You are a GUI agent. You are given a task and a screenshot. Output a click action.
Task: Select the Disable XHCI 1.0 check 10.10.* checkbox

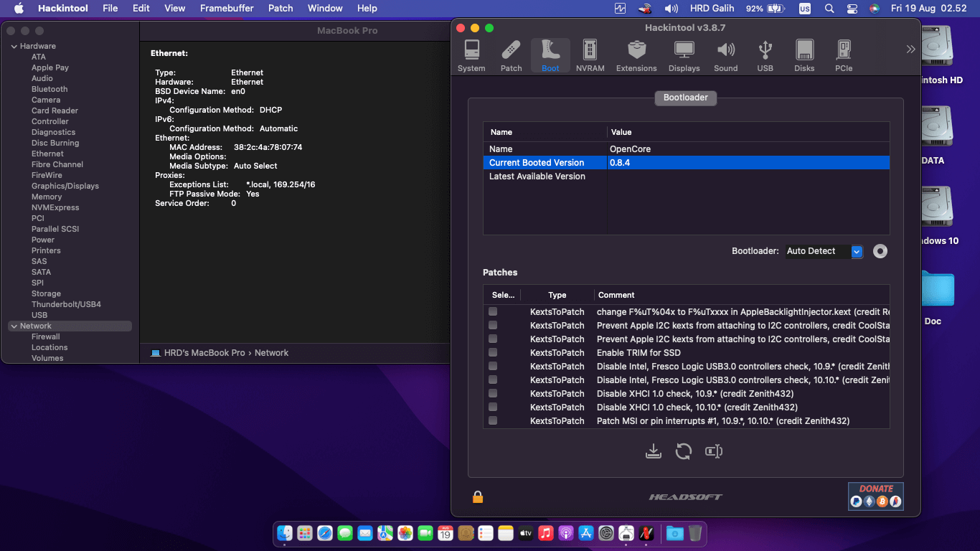tap(493, 408)
